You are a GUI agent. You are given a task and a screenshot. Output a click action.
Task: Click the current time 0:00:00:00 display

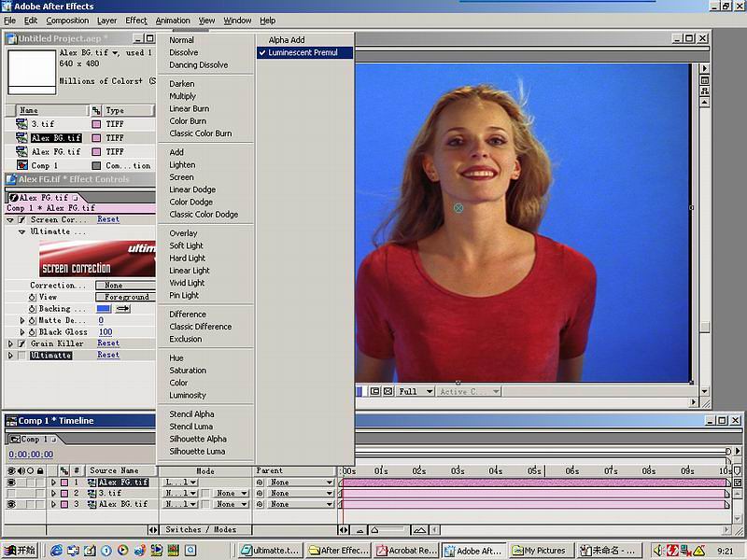point(31,455)
